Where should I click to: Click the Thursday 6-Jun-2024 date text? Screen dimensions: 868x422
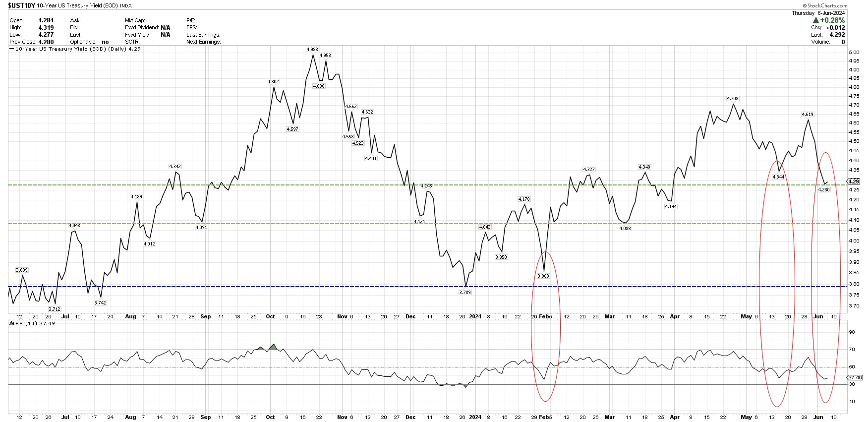818,13
